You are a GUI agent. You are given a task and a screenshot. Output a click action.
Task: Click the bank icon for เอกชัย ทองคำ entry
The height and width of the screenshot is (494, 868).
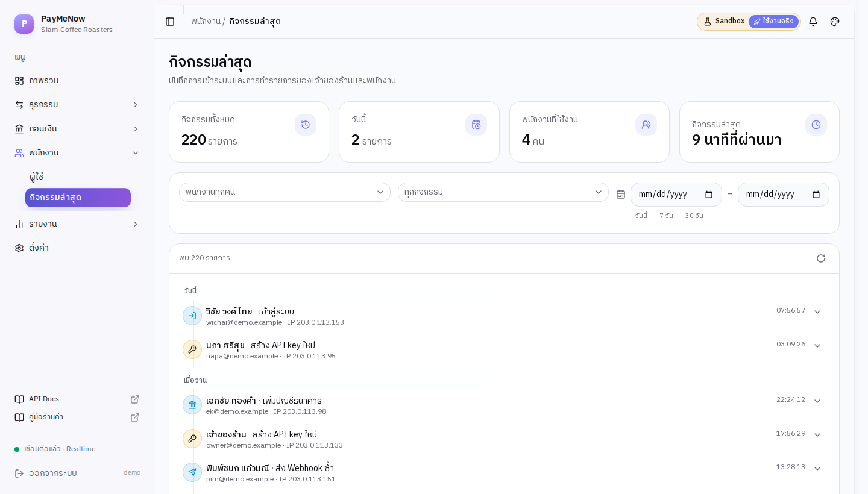point(192,405)
